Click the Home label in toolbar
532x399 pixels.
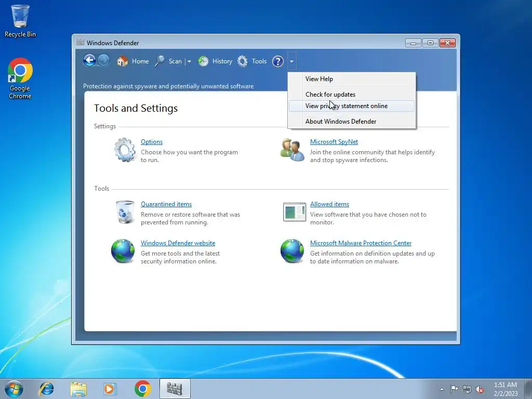click(140, 61)
